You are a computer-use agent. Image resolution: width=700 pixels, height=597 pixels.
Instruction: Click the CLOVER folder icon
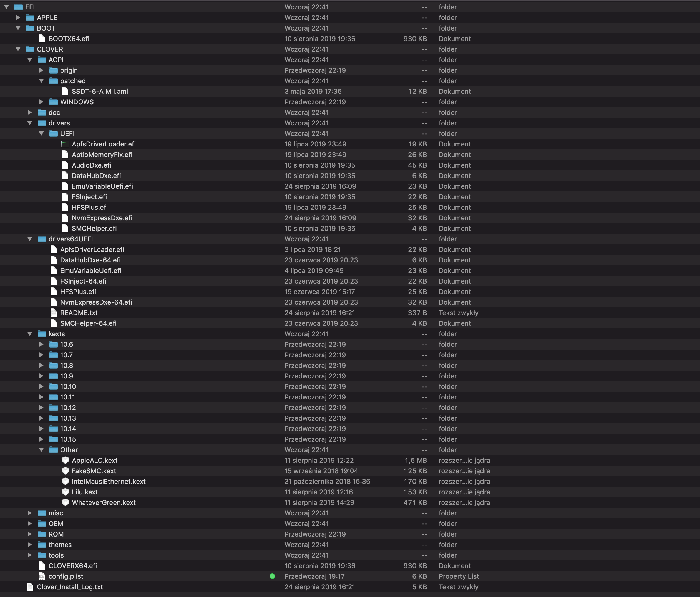[x=30, y=49]
